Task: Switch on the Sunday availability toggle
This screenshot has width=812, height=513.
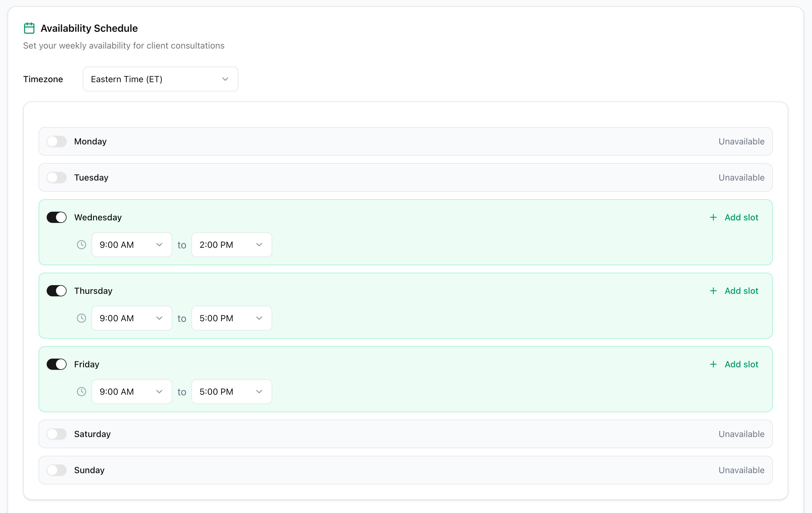Action: click(57, 470)
